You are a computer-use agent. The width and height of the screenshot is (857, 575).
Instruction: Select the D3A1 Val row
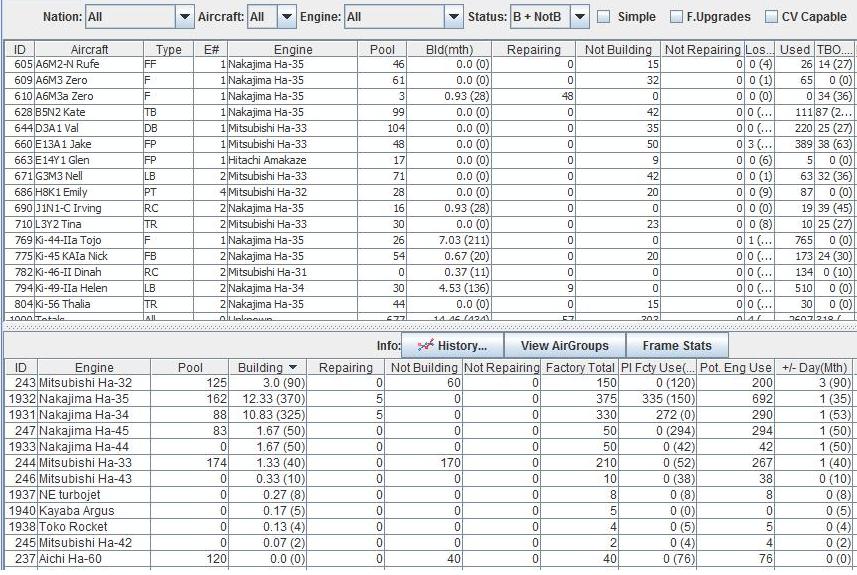coord(429,128)
